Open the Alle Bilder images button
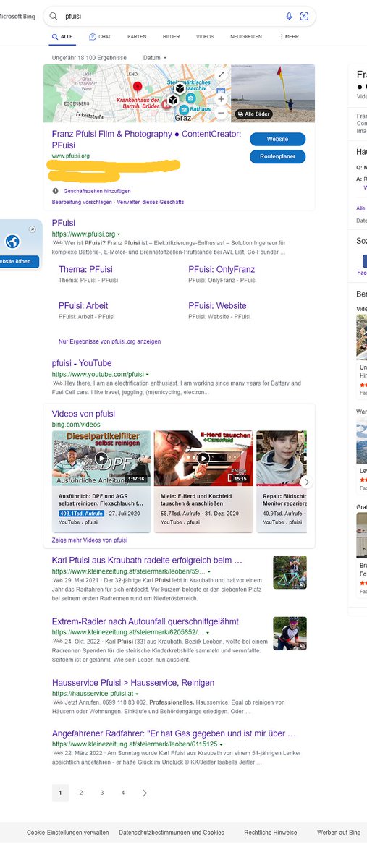Screen dimensions: 367x868 [x=253, y=114]
